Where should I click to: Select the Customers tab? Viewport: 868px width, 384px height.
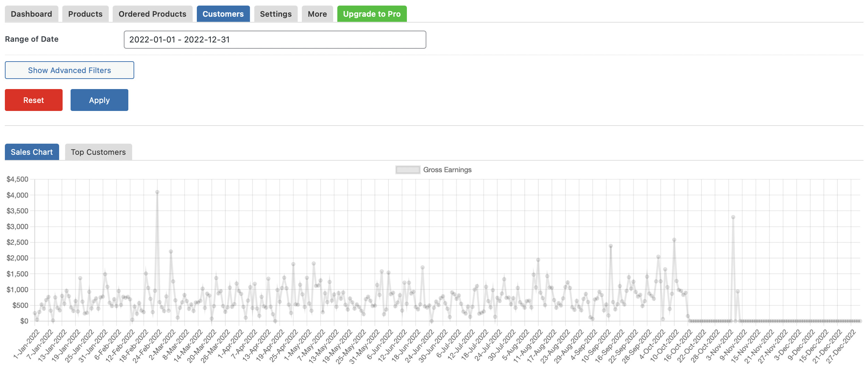point(223,14)
